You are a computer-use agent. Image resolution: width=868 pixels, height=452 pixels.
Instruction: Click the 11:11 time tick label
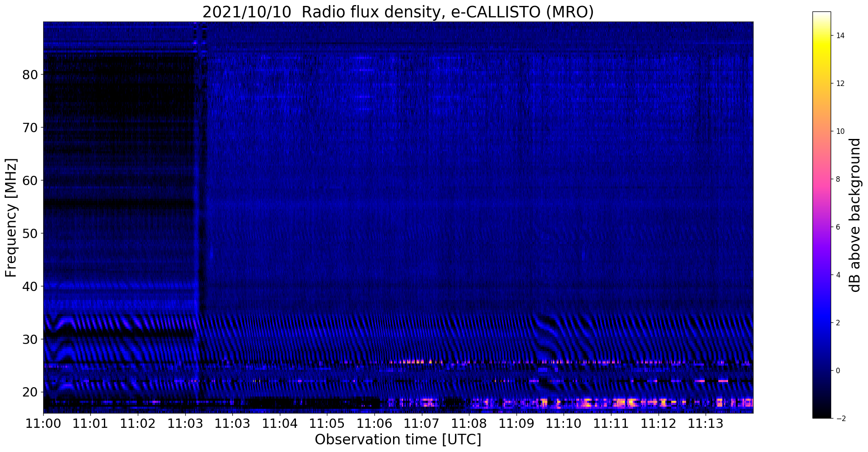point(611,423)
